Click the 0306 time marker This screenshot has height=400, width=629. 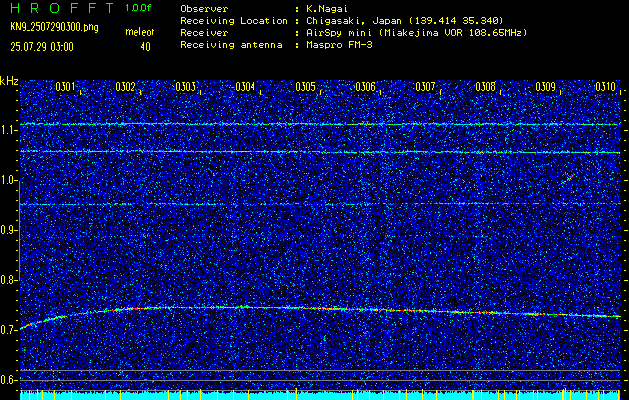coord(365,87)
